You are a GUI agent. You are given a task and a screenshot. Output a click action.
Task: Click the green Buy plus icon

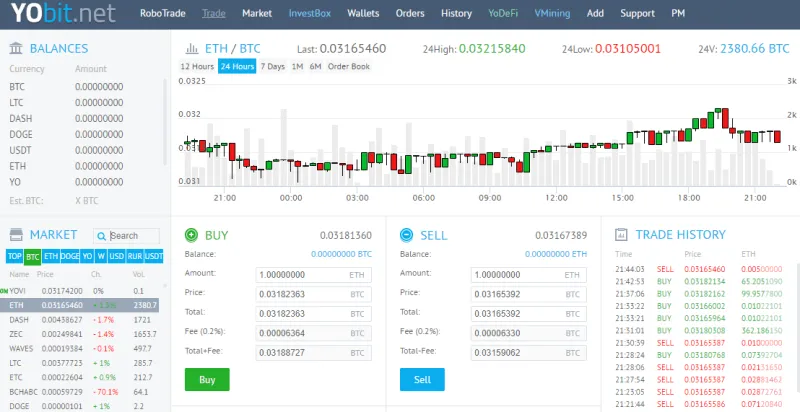191,235
